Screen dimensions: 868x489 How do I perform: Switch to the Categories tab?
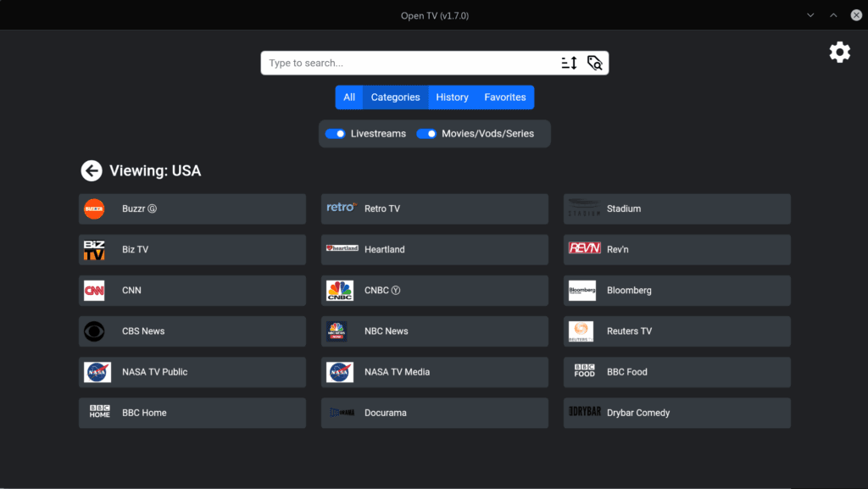tap(395, 97)
